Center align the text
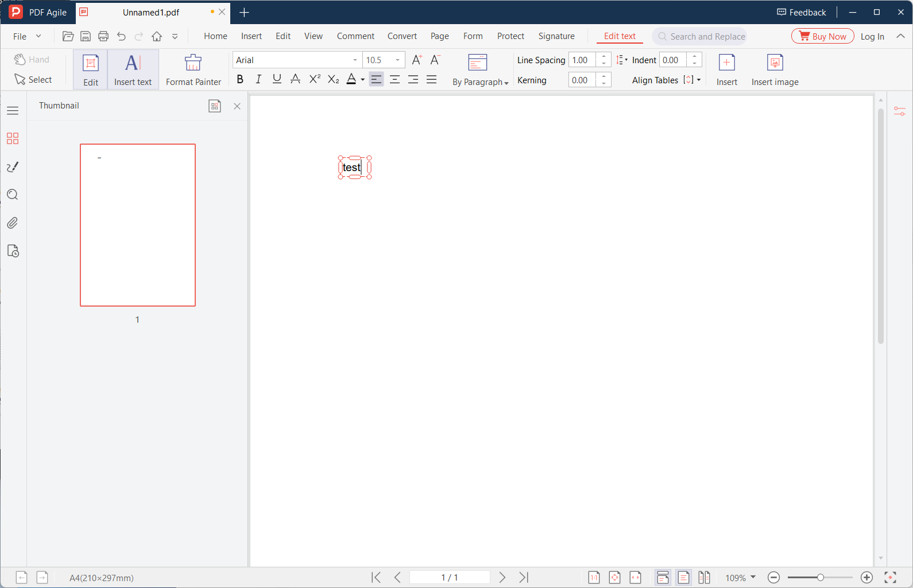 pyautogui.click(x=394, y=79)
